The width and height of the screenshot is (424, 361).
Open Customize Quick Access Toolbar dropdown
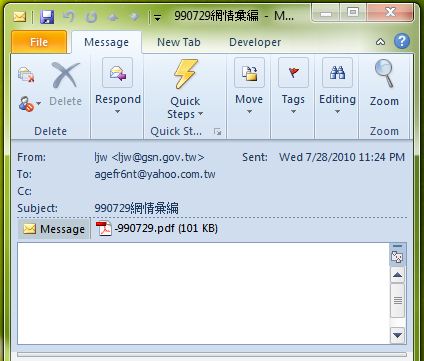click(x=157, y=17)
